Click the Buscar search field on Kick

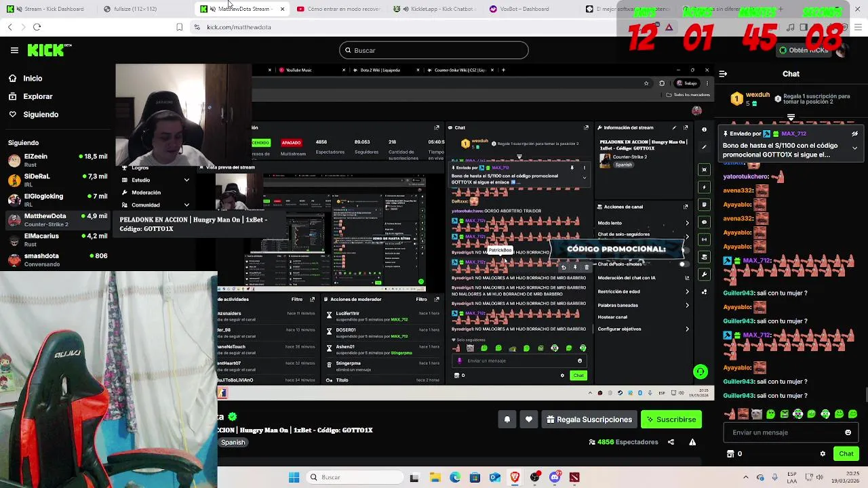tap(434, 50)
